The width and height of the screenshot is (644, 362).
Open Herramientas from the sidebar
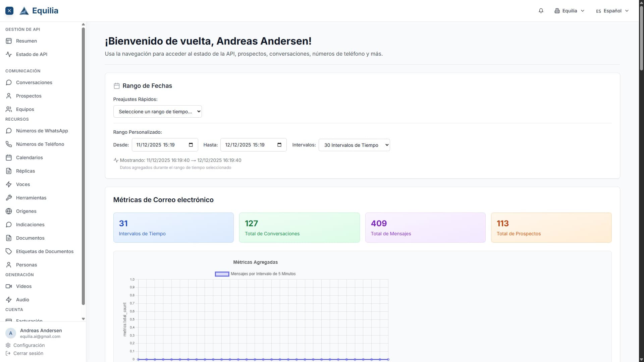click(31, 197)
